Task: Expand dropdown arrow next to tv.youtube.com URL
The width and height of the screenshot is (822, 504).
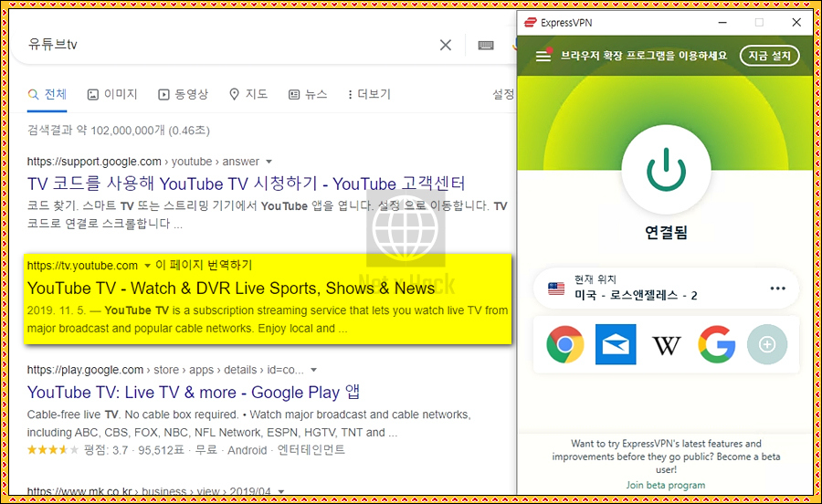Action: click(147, 266)
